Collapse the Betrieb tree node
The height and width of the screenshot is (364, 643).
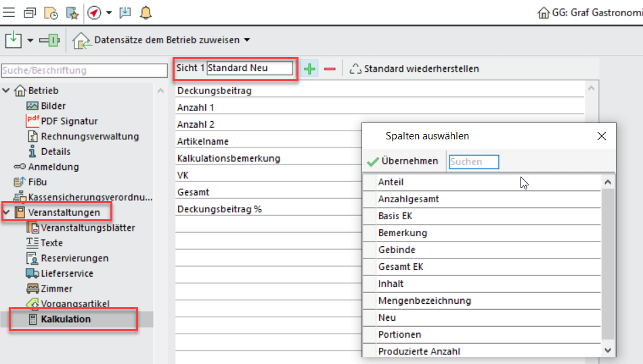tap(7, 91)
